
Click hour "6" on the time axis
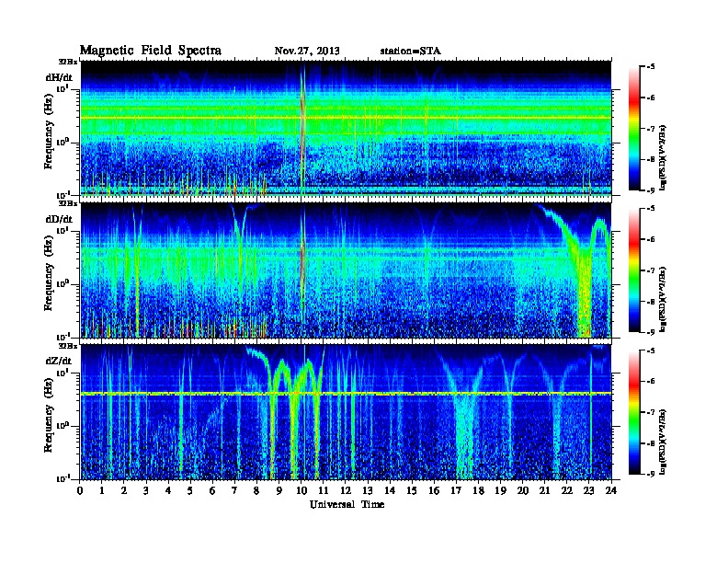tap(212, 490)
